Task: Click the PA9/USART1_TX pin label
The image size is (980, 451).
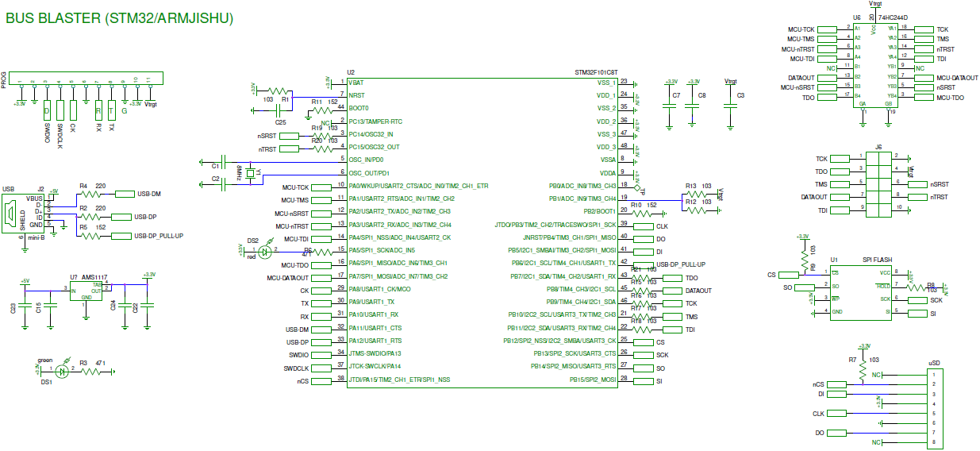Action: click(x=371, y=303)
